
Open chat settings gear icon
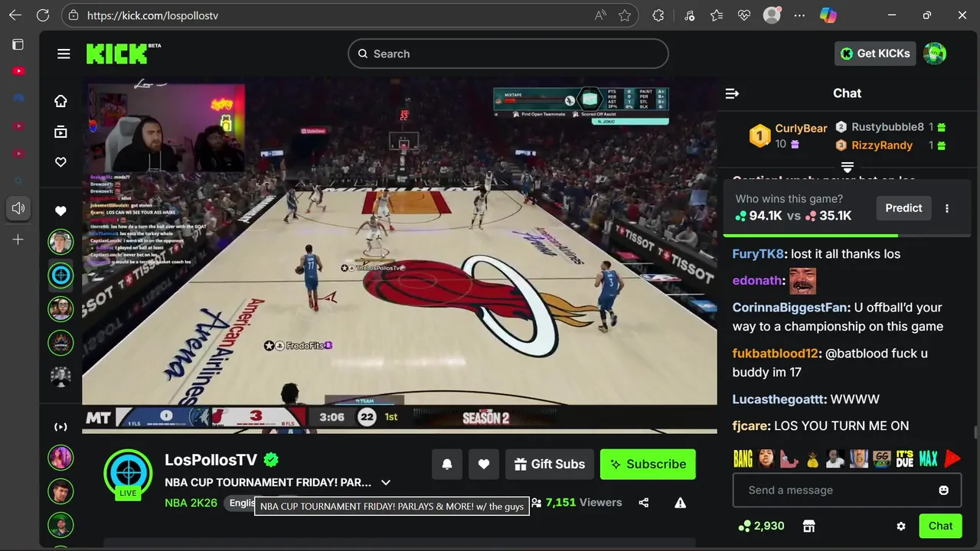901,527
